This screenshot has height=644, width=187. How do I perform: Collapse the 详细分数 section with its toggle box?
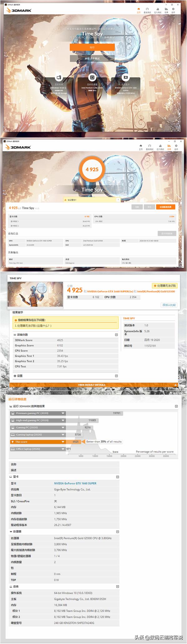click(116, 335)
